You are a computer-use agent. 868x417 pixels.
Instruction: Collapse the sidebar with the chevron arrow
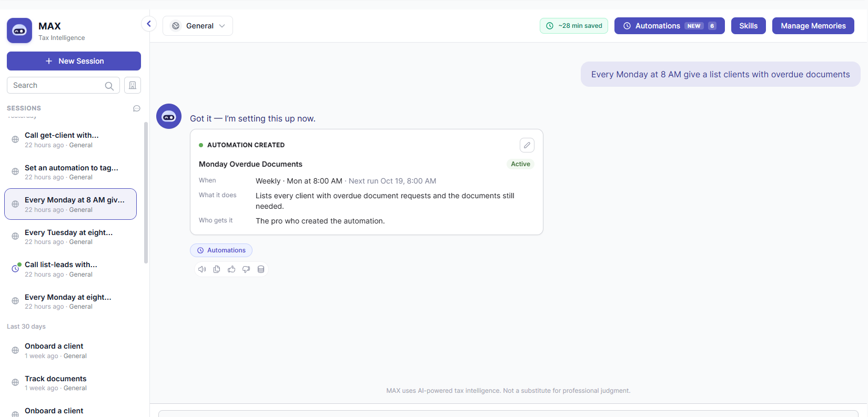(x=149, y=24)
